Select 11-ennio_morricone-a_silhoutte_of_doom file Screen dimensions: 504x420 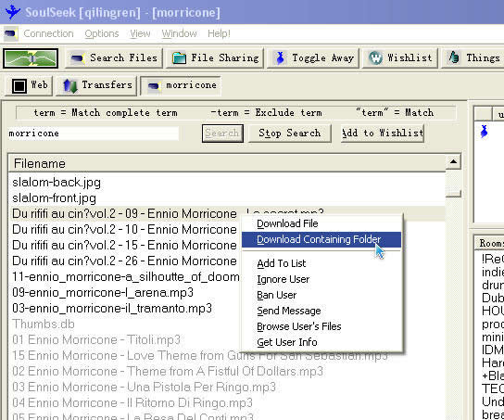click(125, 277)
